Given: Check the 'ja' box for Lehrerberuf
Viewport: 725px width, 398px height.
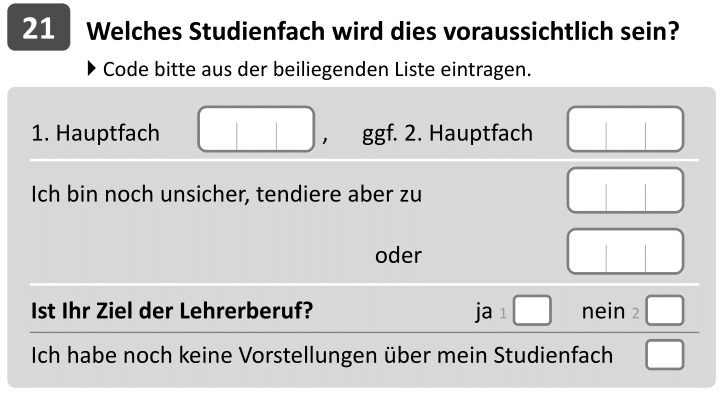Looking at the screenshot, I should (x=532, y=311).
